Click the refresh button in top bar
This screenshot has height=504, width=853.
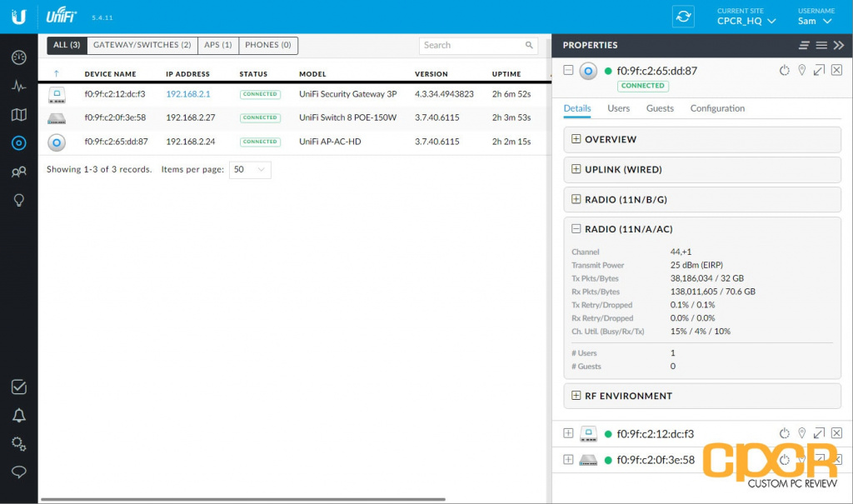tap(683, 17)
